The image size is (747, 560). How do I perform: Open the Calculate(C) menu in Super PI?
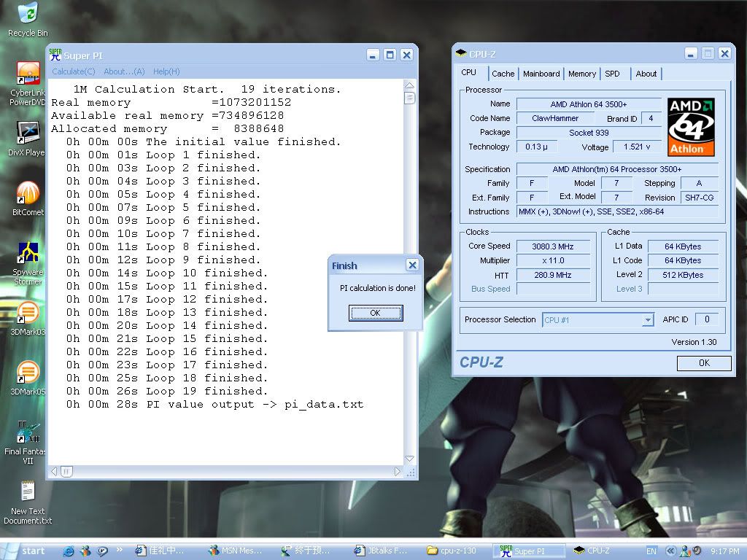(73, 71)
